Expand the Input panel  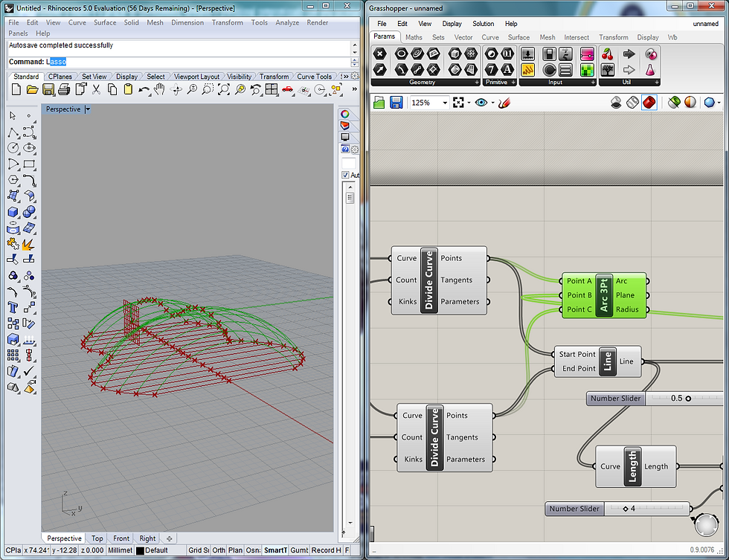point(593,83)
